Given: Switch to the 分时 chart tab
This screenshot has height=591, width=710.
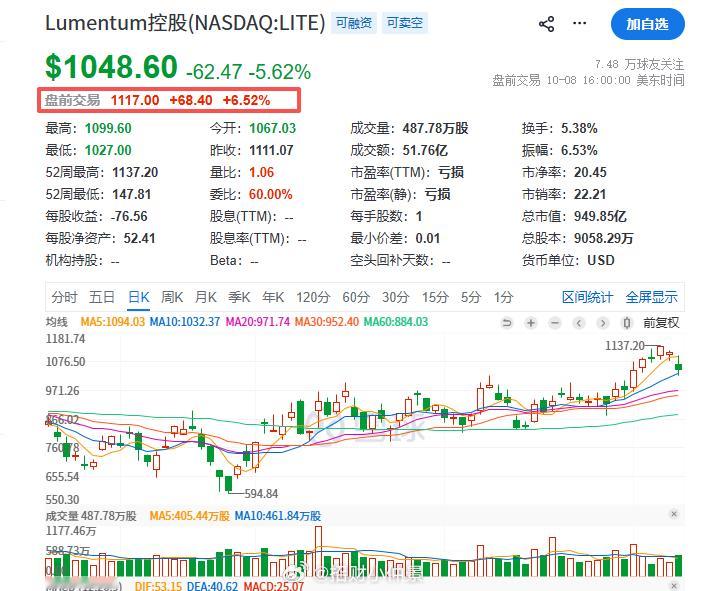Looking at the screenshot, I should [64, 297].
